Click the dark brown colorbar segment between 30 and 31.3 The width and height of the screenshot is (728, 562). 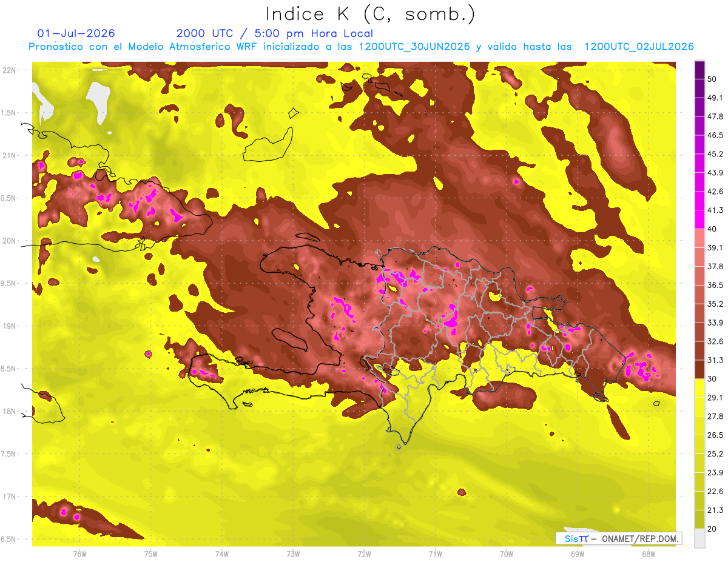[699, 369]
